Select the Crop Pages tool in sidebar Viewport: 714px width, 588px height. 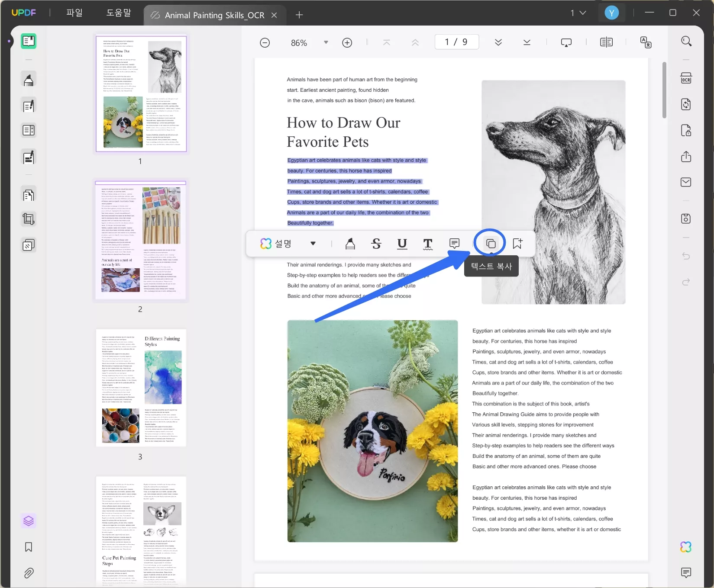tap(29, 219)
